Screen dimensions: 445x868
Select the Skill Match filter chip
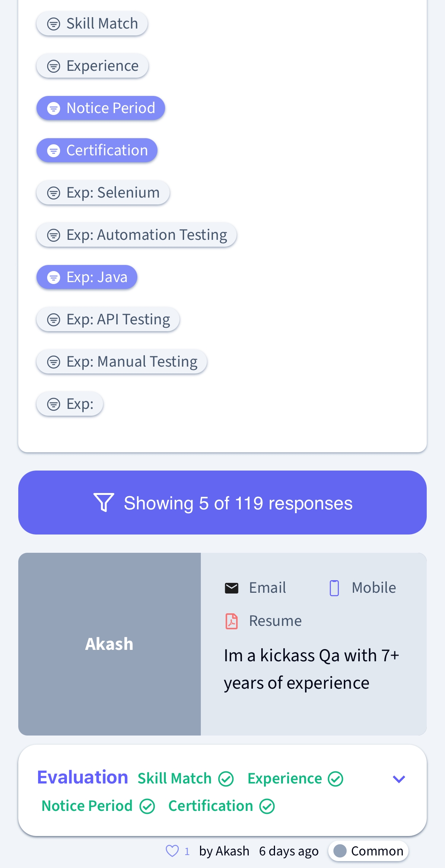click(x=92, y=24)
